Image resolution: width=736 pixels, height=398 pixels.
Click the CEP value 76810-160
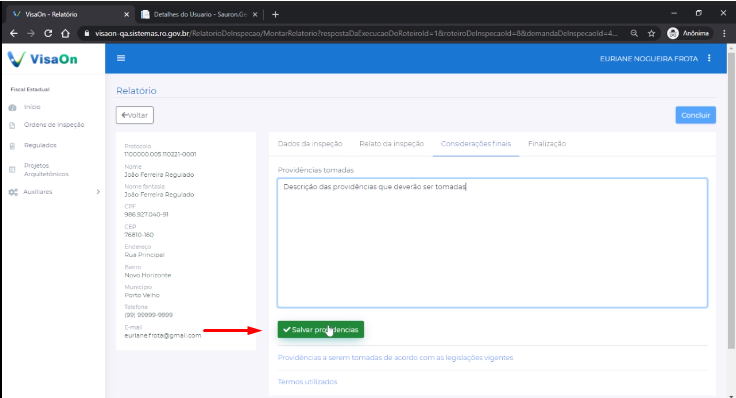point(139,235)
